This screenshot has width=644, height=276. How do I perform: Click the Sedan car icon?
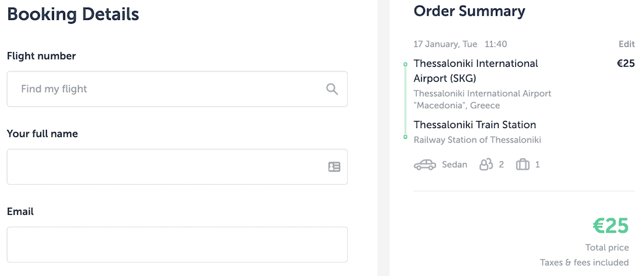point(425,165)
